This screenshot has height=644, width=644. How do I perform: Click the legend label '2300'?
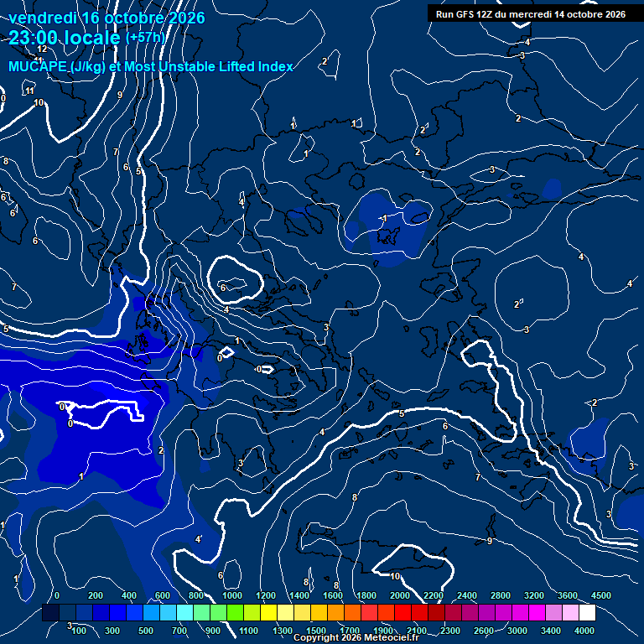click(450, 631)
